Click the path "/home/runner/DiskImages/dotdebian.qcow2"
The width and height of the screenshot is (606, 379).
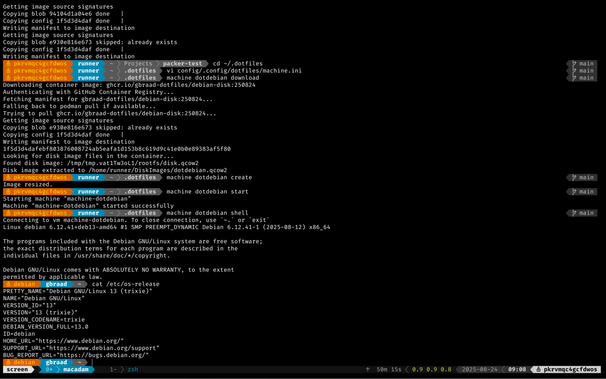click(x=158, y=170)
